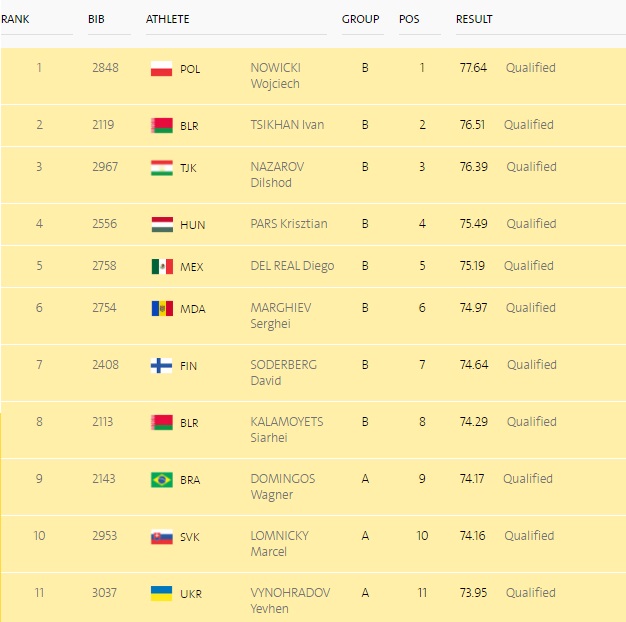Click the Moldova flag icon
626x622 pixels.
point(162,309)
